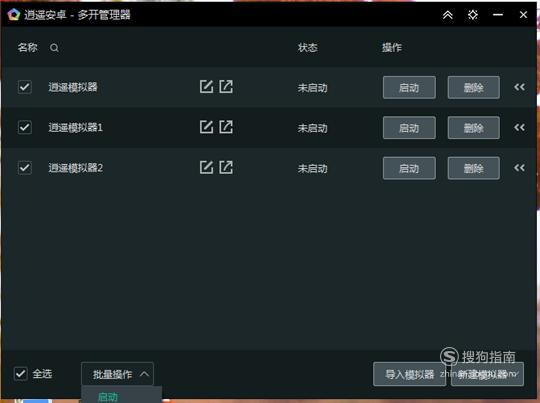Screen dimensions: 540x403
Task: Click the 导入模拟器 button
Action: tap(409, 374)
